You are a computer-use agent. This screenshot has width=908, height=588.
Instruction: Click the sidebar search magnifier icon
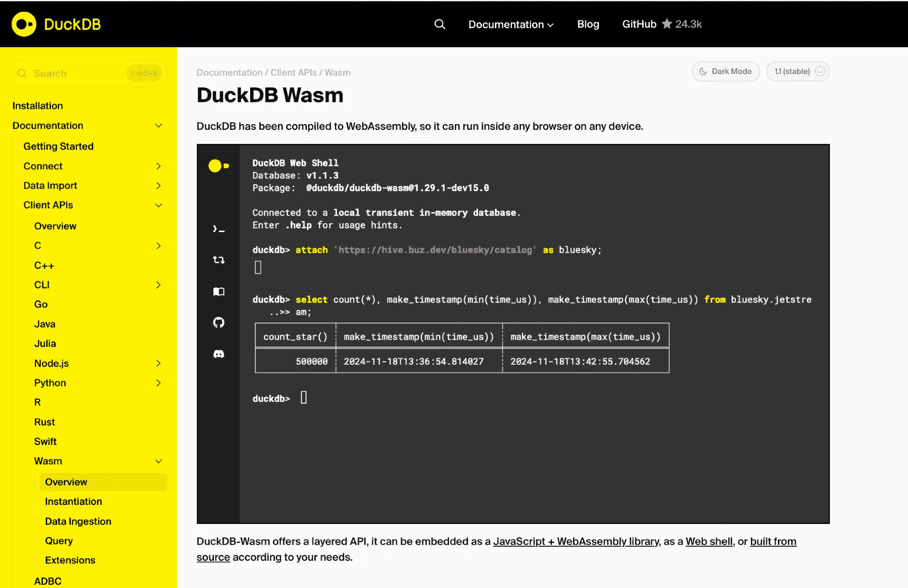pyautogui.click(x=22, y=73)
